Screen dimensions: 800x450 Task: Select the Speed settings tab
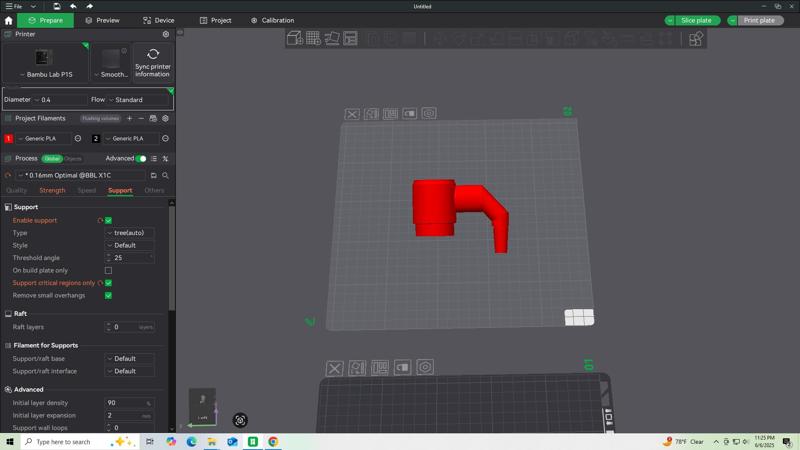pyautogui.click(x=87, y=190)
